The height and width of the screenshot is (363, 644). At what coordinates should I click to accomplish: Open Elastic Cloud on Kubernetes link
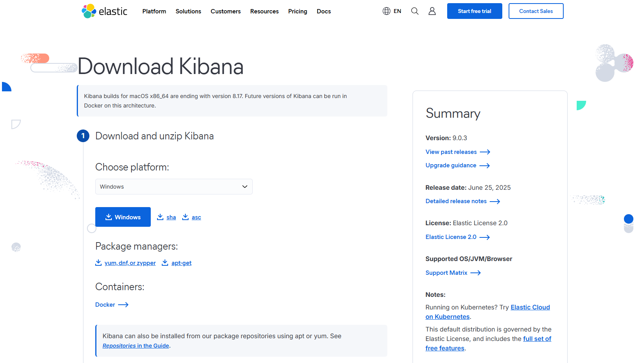click(488, 312)
